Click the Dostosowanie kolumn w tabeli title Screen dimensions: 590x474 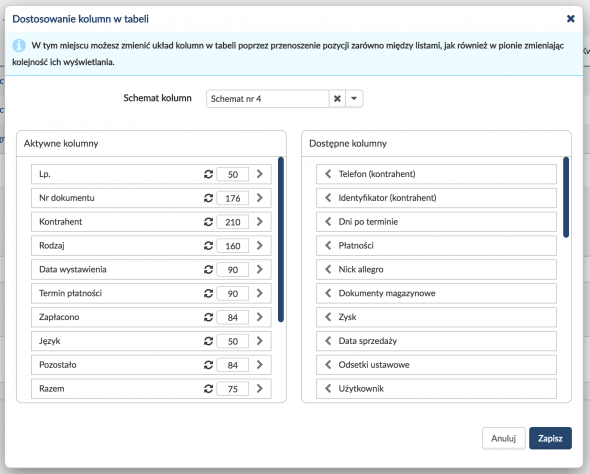click(x=81, y=19)
